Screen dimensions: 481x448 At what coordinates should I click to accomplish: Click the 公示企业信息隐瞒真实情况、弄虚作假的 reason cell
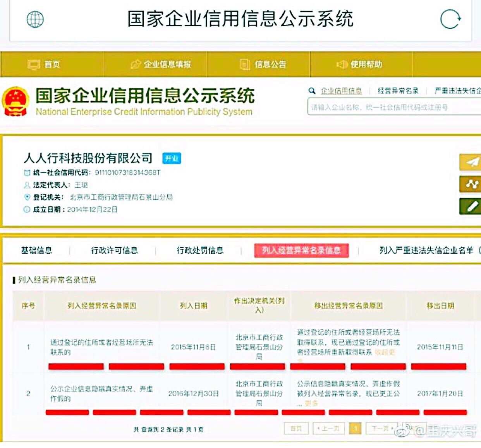[101, 394]
